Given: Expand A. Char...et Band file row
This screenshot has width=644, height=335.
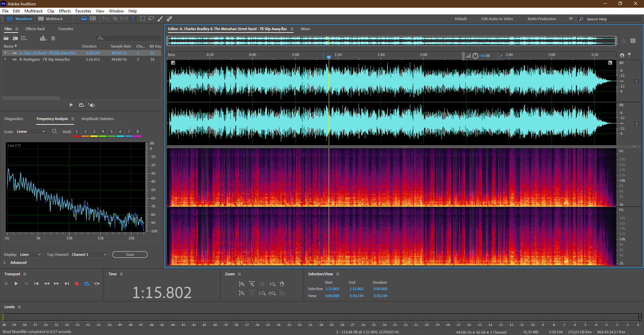Looking at the screenshot, I should click(5, 53).
